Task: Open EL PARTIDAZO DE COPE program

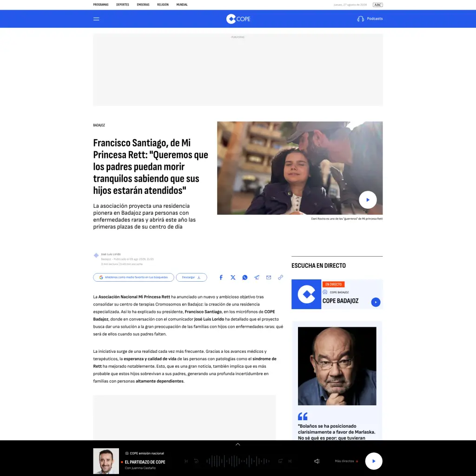Action: [145, 462]
